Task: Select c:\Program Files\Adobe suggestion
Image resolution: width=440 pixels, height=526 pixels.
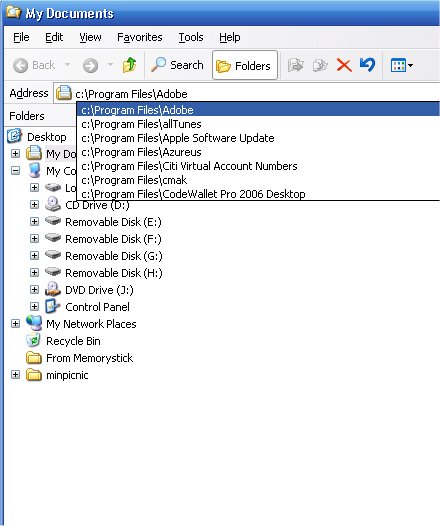Action: (x=258, y=110)
